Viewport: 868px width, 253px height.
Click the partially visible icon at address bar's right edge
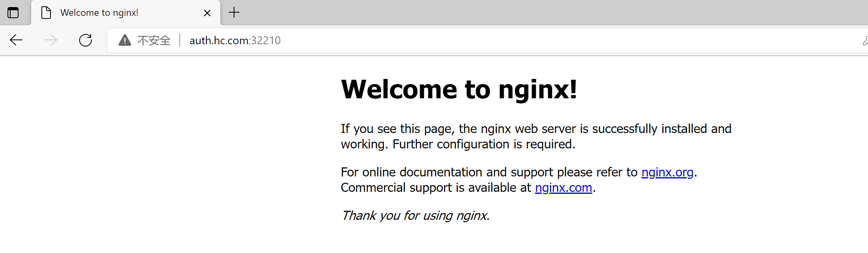pyautogui.click(x=865, y=40)
